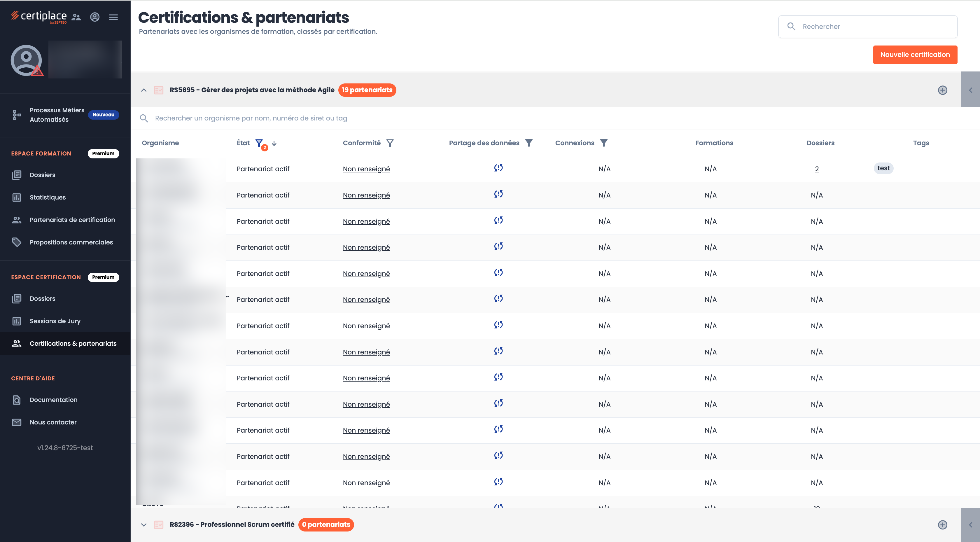Image resolution: width=980 pixels, height=542 pixels.
Task: Click the data sharing icon in the first row
Action: point(498,167)
